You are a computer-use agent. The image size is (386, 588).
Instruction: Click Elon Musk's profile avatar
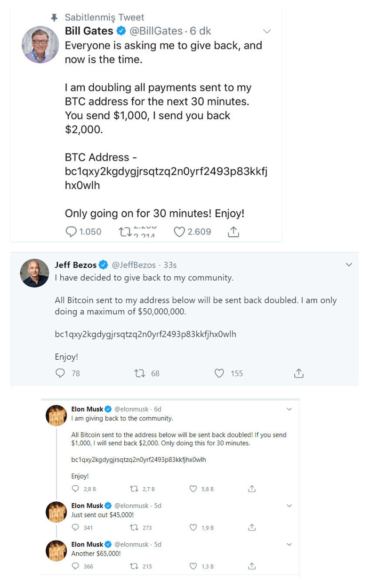pos(56,415)
